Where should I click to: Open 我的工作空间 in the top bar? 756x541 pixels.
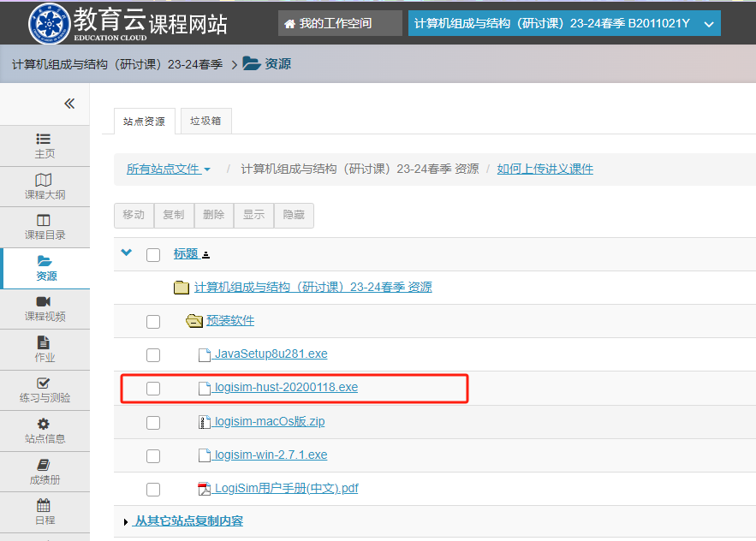(340, 23)
